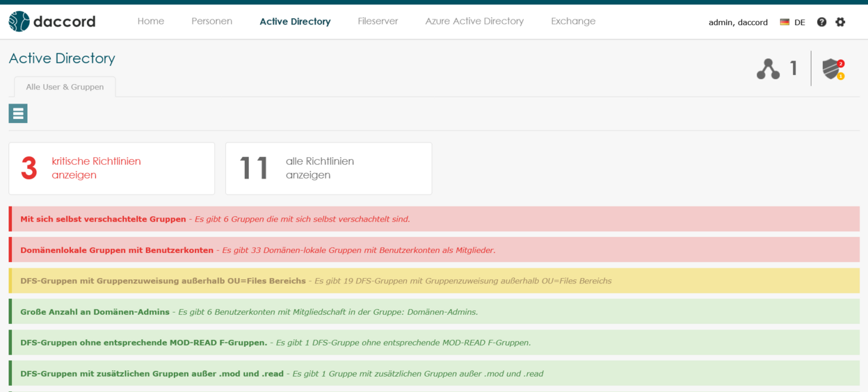Open 'Große Anzahl an Domänen-Admins' policy
Screen dimensions: 868x392
coord(434,311)
